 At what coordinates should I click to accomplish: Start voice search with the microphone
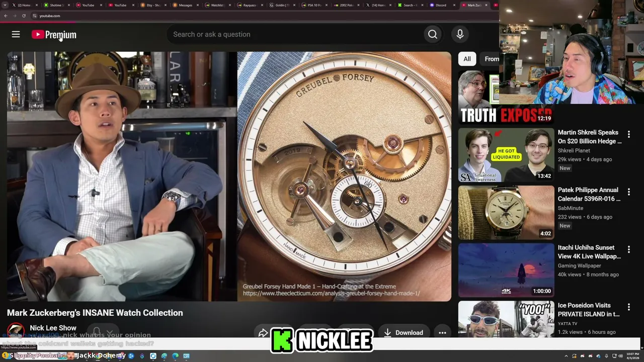pos(460,34)
